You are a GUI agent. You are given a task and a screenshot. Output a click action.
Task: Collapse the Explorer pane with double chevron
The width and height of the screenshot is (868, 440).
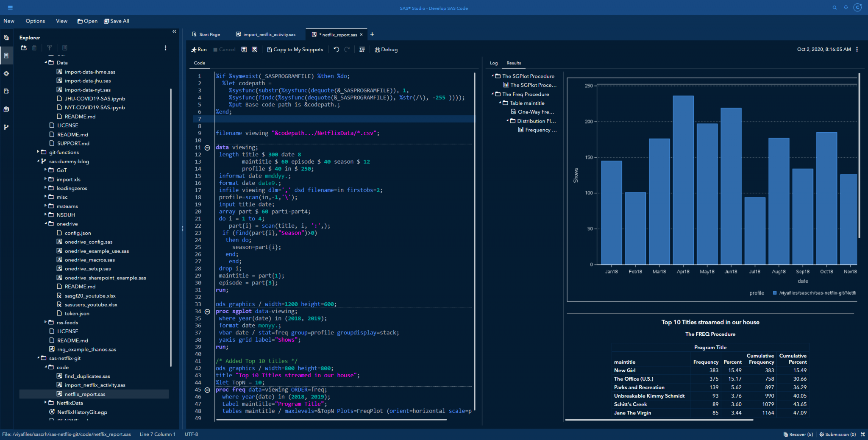click(x=174, y=32)
